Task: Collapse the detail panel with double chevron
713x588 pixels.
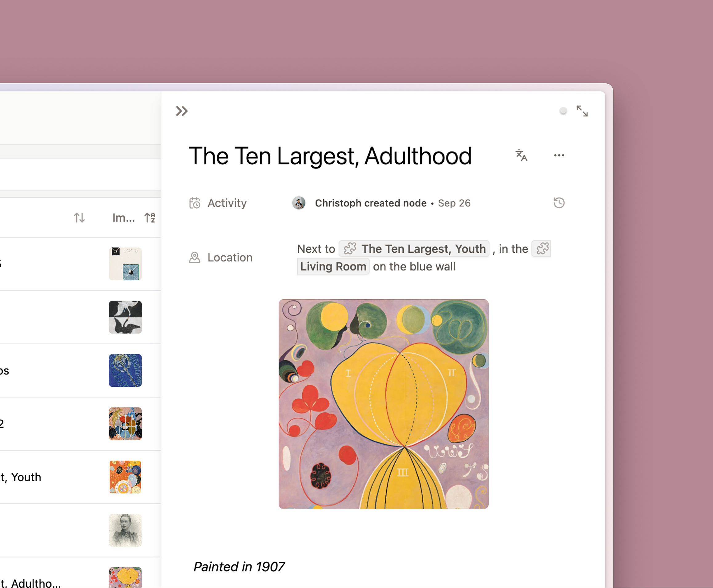Action: (x=182, y=111)
